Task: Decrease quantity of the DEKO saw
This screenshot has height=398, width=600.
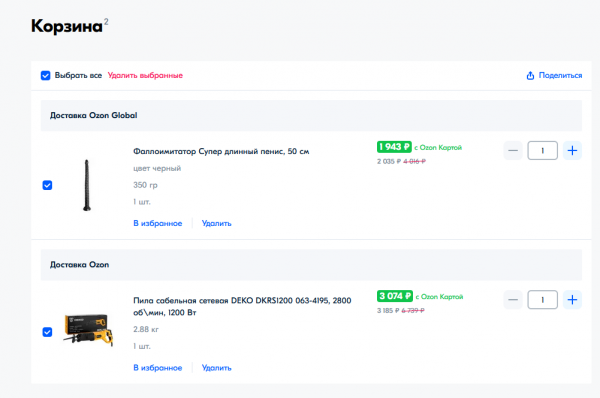Action: [x=513, y=300]
